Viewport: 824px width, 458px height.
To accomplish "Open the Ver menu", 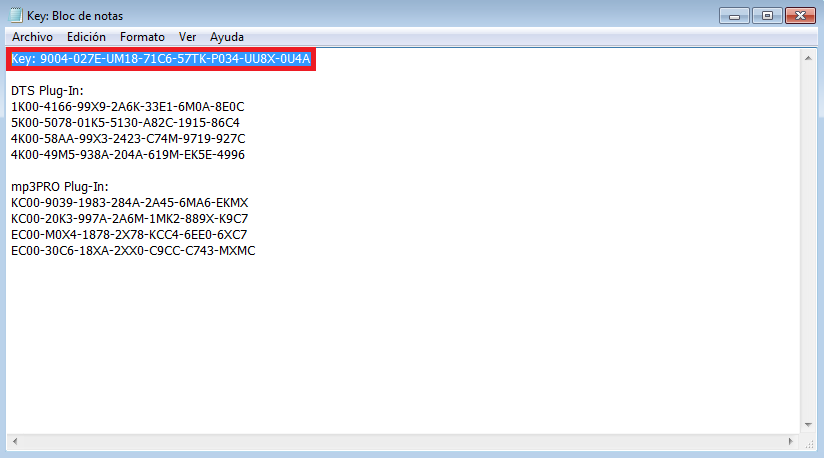I will pos(187,37).
